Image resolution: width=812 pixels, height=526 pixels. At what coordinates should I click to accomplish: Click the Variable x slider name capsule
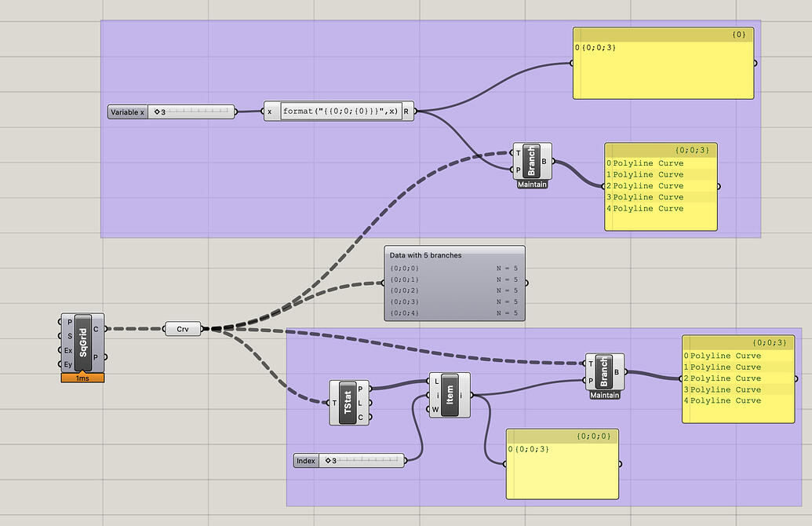[x=126, y=111]
